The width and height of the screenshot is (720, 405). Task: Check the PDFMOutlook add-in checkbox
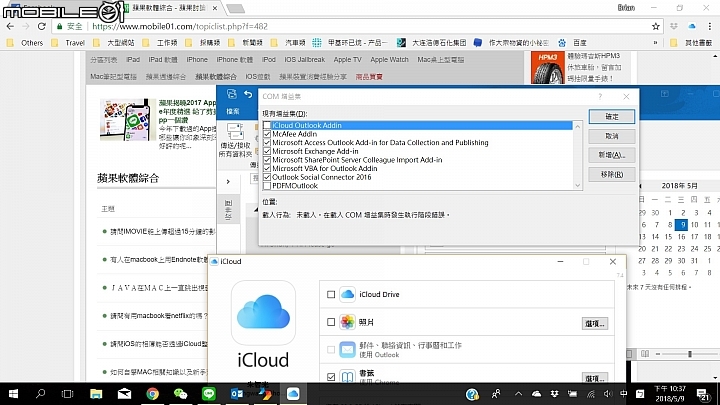pos(267,186)
